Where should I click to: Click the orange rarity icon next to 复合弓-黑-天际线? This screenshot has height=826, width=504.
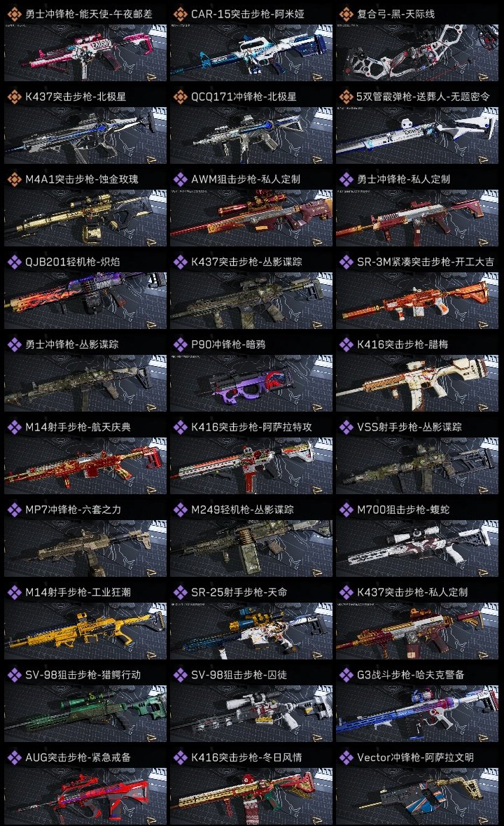click(x=346, y=14)
